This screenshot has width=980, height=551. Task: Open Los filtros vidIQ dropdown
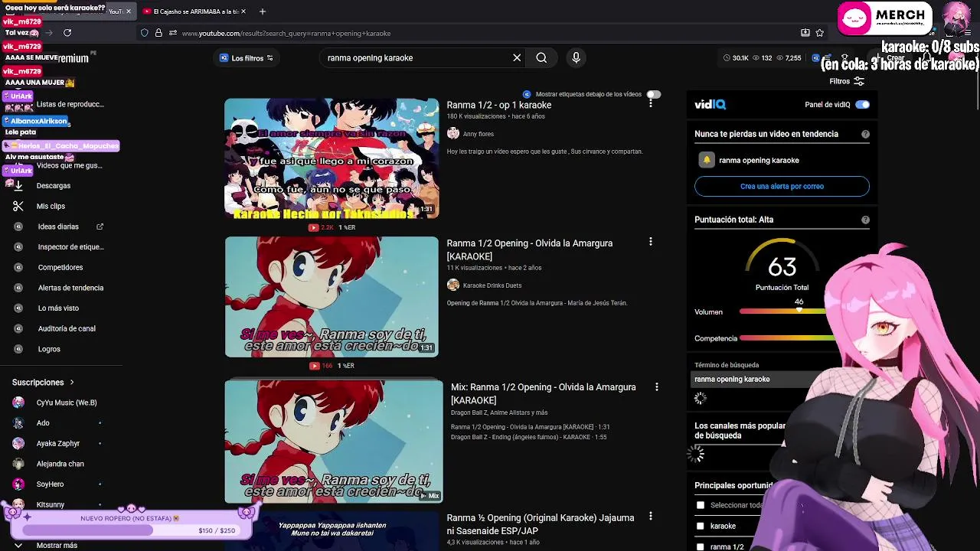coord(247,58)
